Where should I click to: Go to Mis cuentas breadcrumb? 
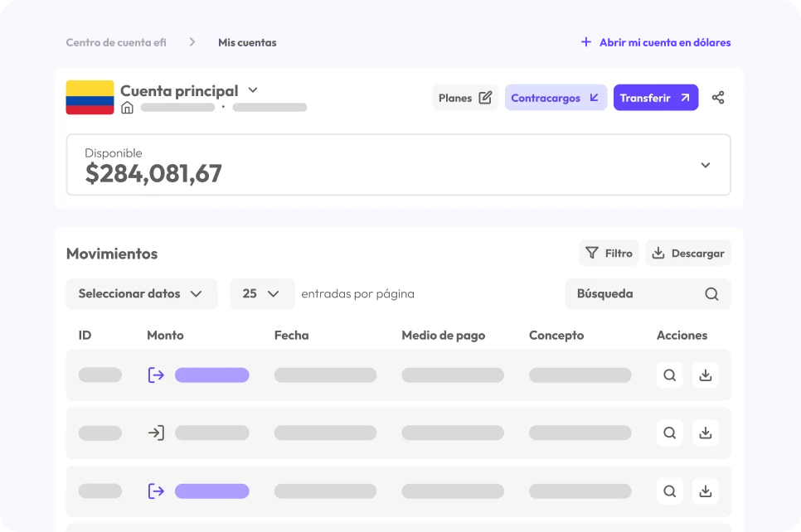point(247,42)
